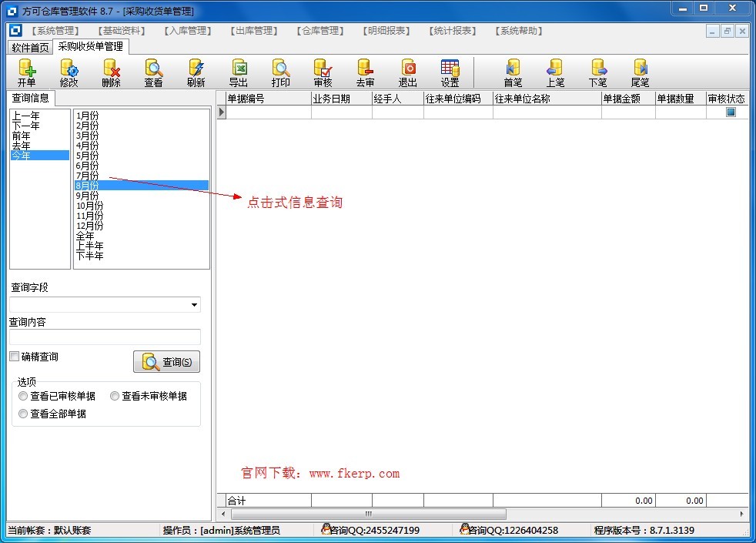This screenshot has width=756, height=543.
Task: Click the QQ penguin icon beside 1226404258
Action: click(464, 529)
